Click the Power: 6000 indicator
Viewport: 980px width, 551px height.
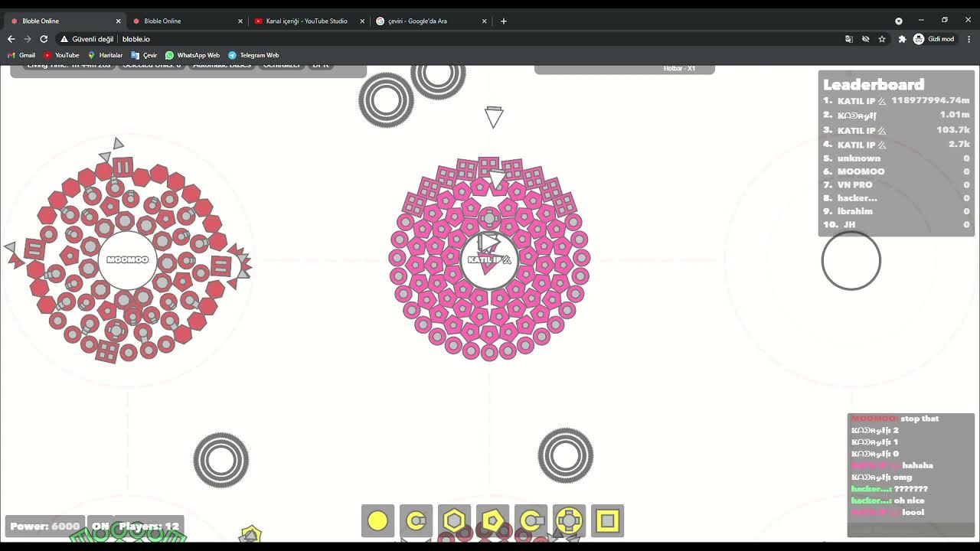tap(45, 527)
